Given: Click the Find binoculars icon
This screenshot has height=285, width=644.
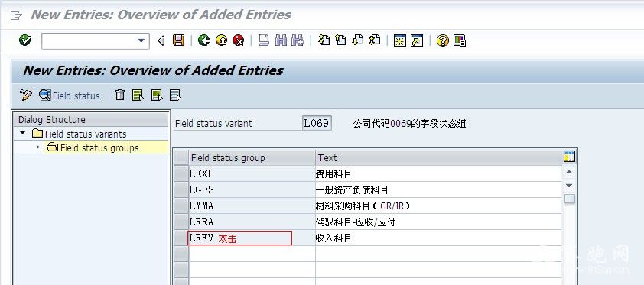Looking at the screenshot, I should pyautogui.click(x=281, y=40).
